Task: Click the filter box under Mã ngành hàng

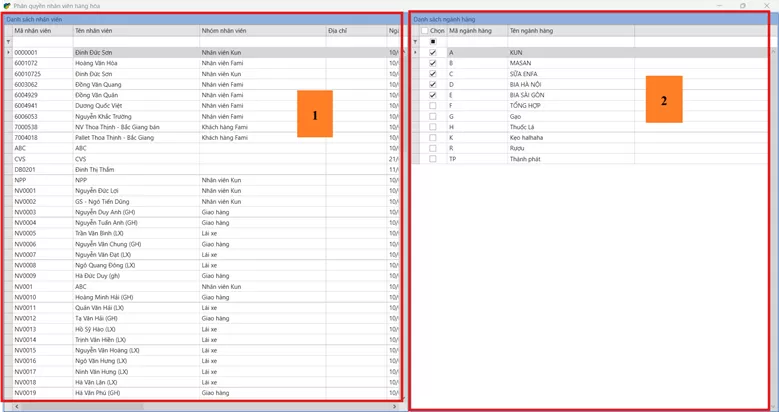Action: tap(477, 42)
